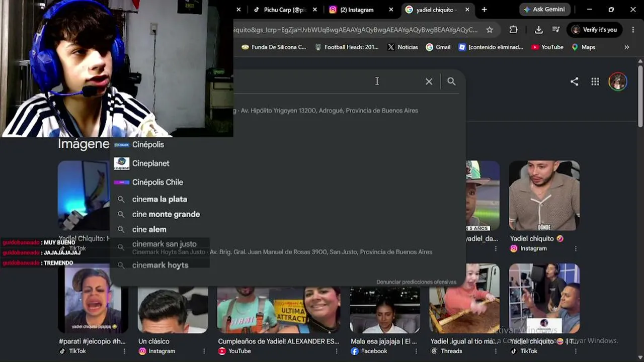Share the search results with share icon

(574, 81)
